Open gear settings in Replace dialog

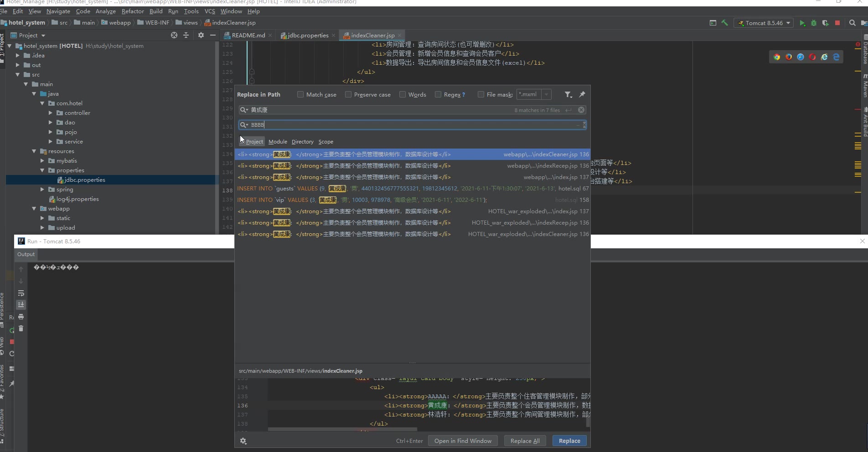point(243,441)
